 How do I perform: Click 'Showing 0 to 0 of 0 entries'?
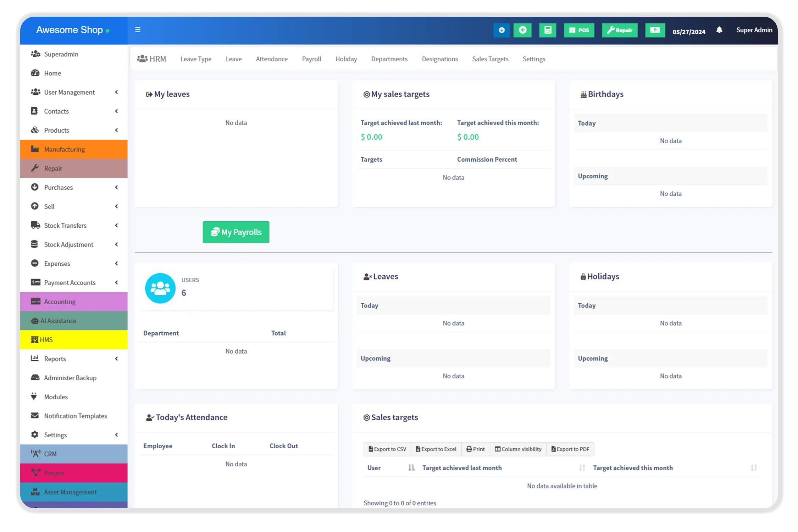[400, 503]
